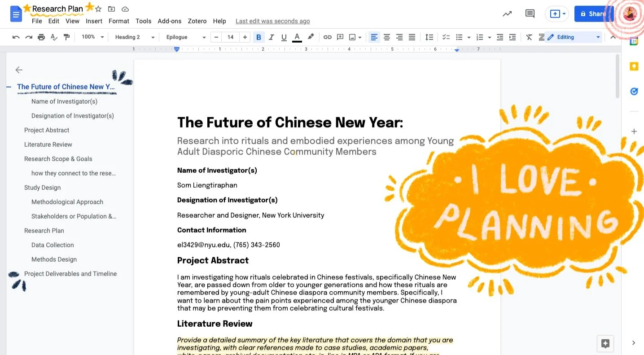
Task: Decrease the indent
Action: 500,37
